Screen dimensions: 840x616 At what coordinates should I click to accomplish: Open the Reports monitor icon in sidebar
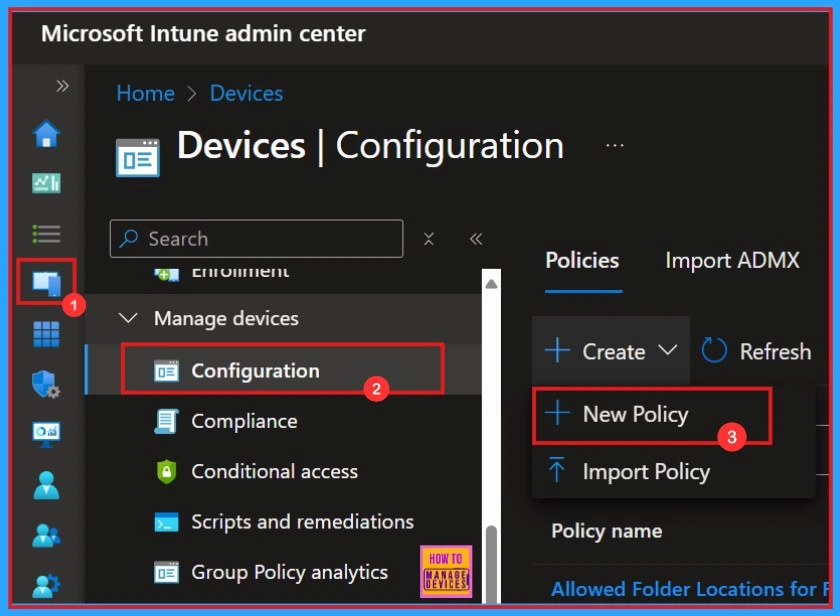pos(47,434)
